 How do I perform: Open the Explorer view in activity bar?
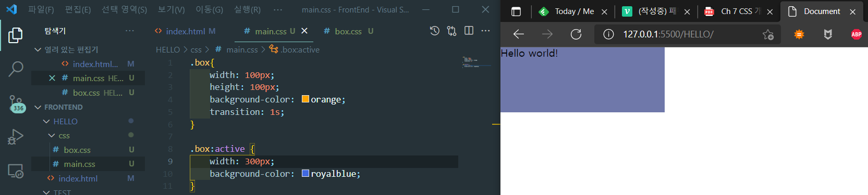(x=16, y=35)
